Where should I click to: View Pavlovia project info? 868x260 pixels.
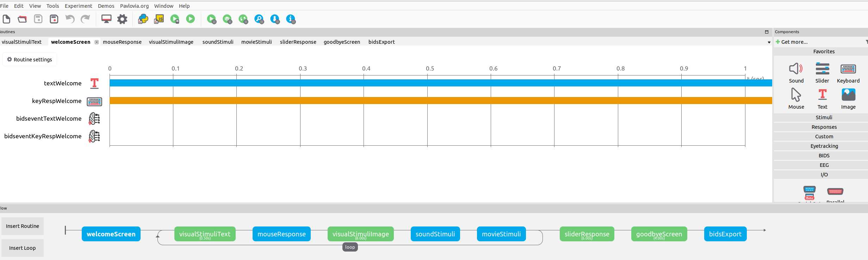tap(291, 19)
